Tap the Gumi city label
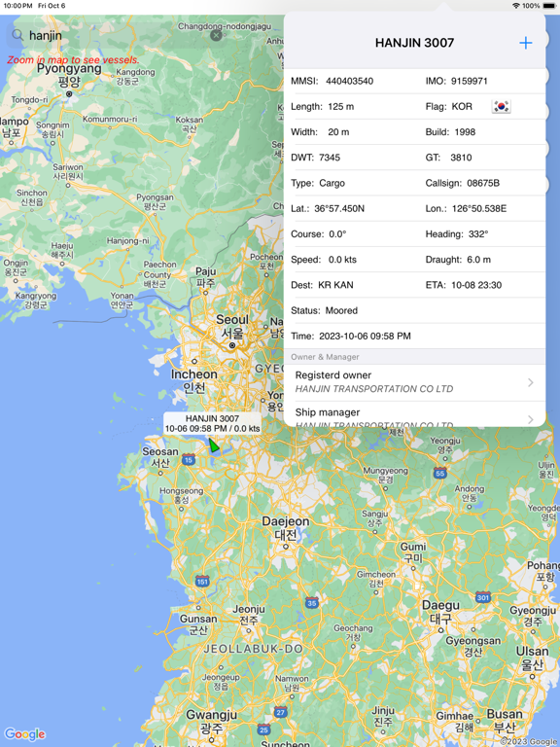The height and width of the screenshot is (747, 560). (x=413, y=551)
